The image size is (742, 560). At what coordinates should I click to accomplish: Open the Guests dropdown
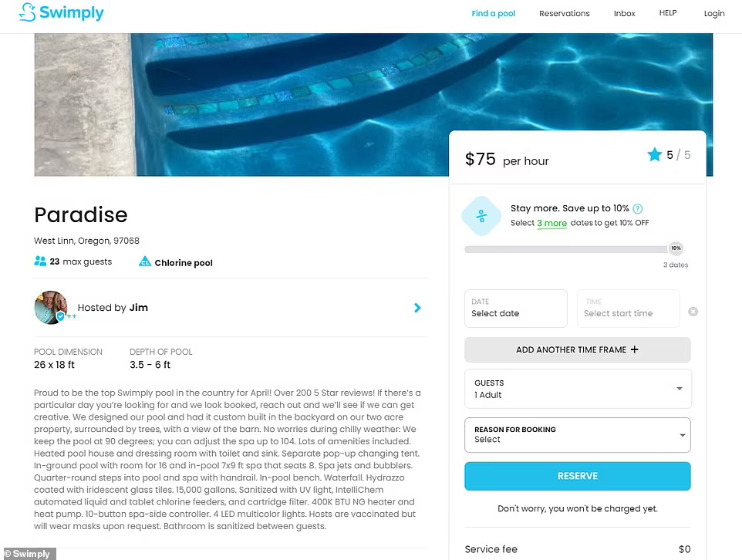(x=578, y=389)
